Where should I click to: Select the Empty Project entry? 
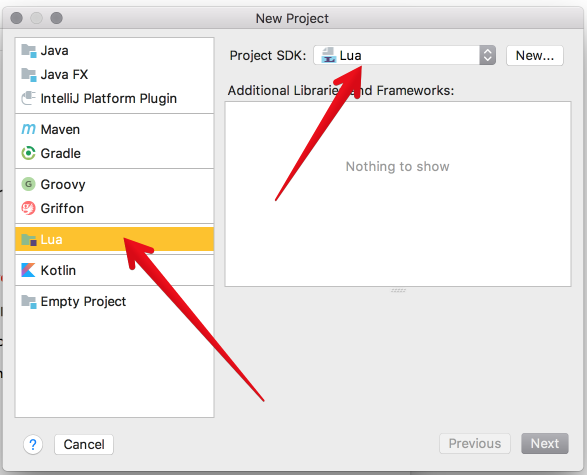coord(115,301)
